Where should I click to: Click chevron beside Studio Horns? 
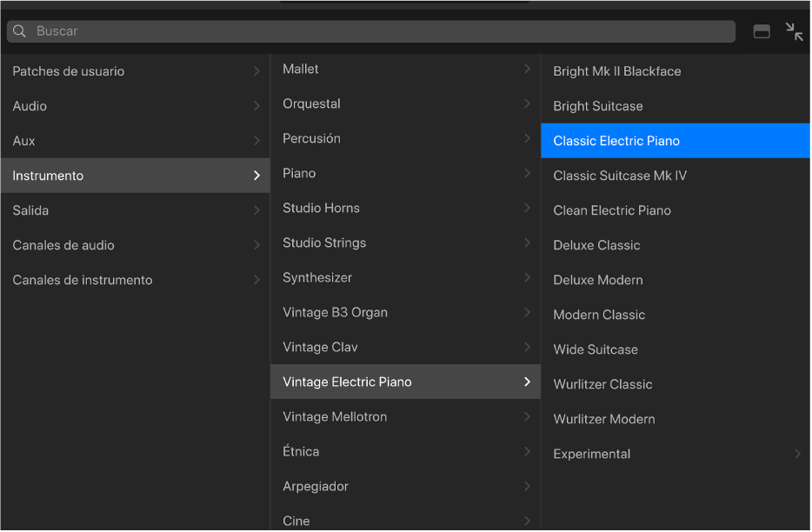[527, 208]
